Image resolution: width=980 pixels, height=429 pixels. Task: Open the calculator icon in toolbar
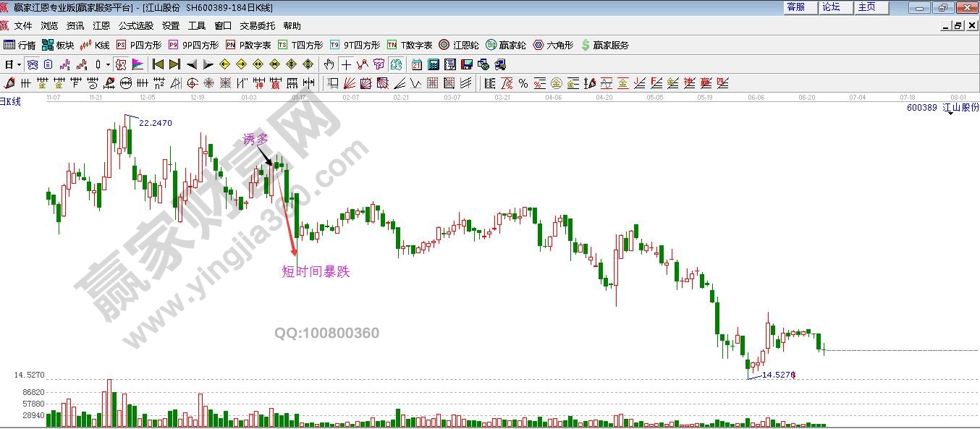(x=433, y=64)
